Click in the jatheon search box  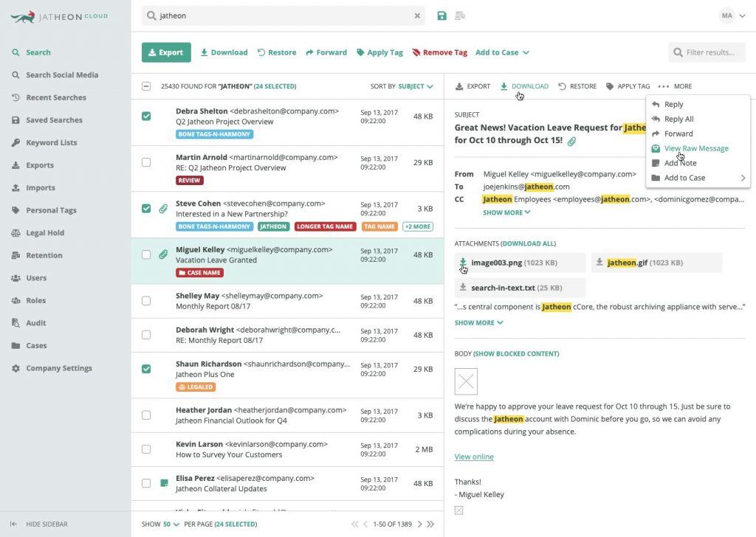(x=283, y=16)
